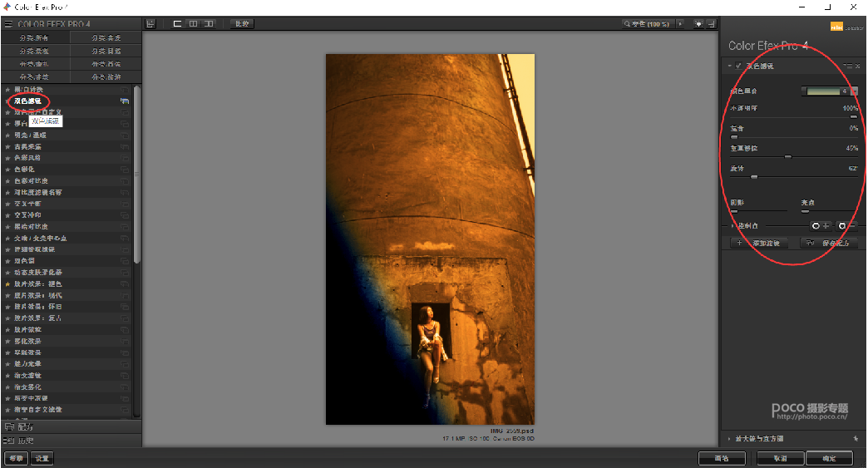Screen dimensions: 868x468
Task: Expand the 控制点 control points section
Action: 732,226
